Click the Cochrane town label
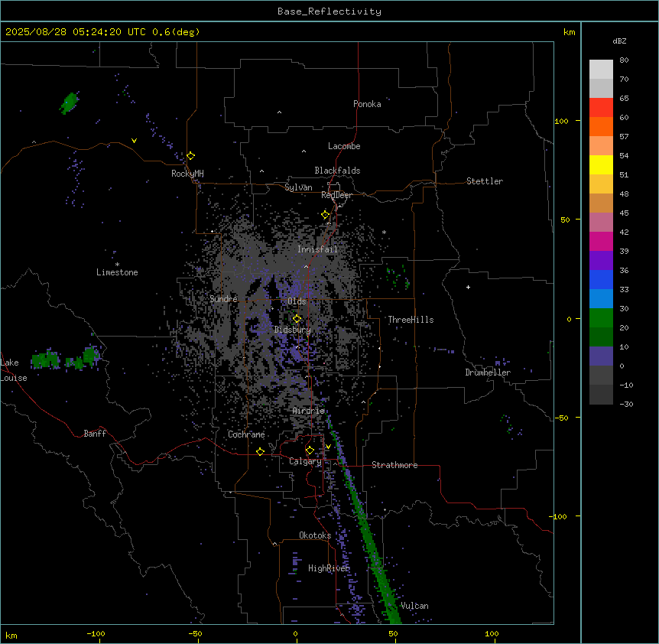Viewport: 659px width, 644px height. (246, 434)
